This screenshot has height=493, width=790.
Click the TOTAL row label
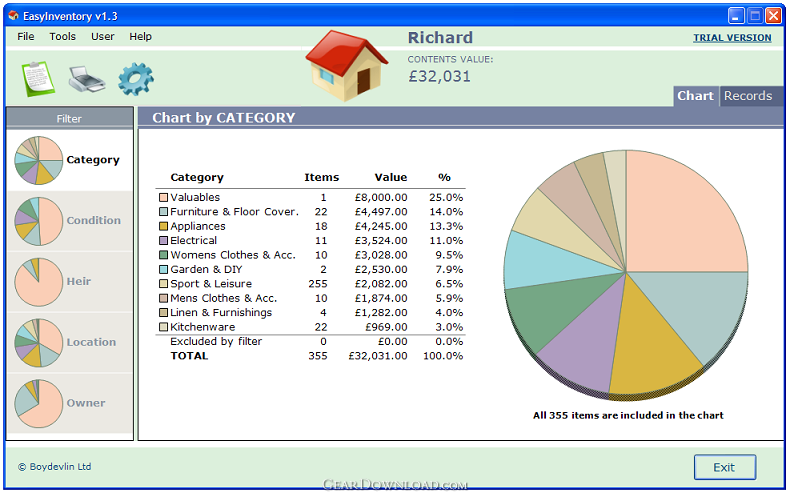[x=189, y=356]
